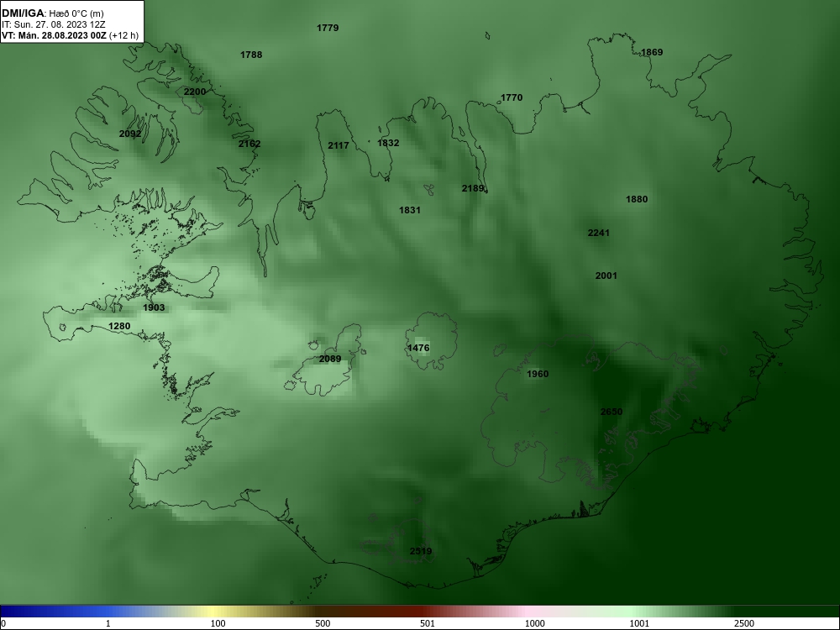Select the 2117 height label
Screen dimensions: 840x630
pos(339,145)
